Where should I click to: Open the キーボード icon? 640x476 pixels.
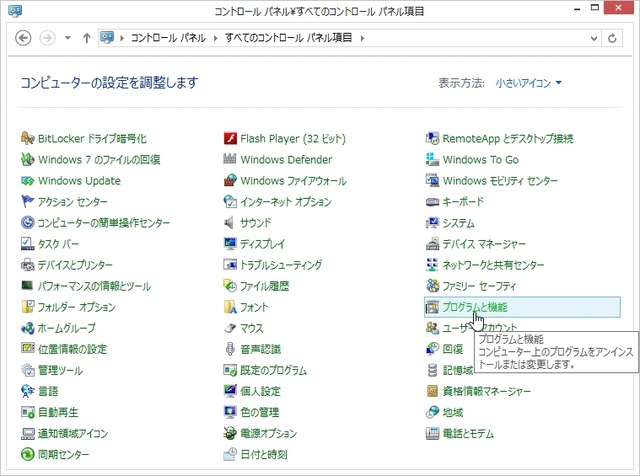pyautogui.click(x=432, y=201)
